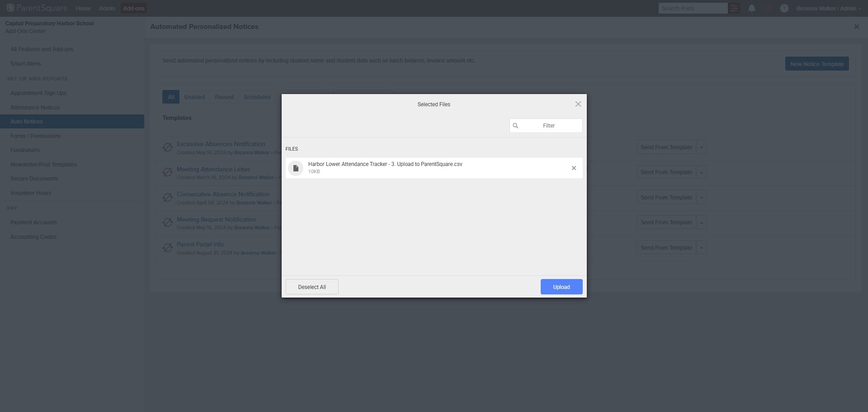This screenshot has width=868, height=412.
Task: Click Breanna Walker link under Parent Portal Info
Action: 258,253
